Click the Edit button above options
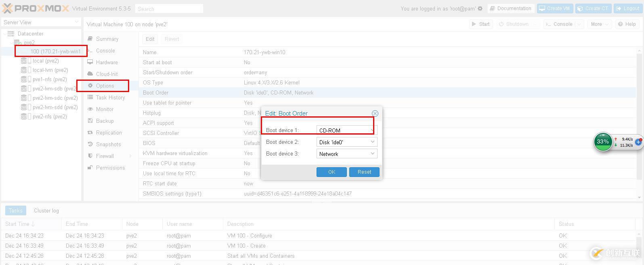The image size is (644, 265). (x=150, y=39)
